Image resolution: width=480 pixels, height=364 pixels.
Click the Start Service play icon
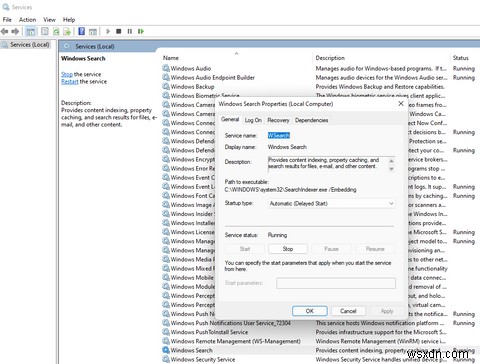pos(108,31)
